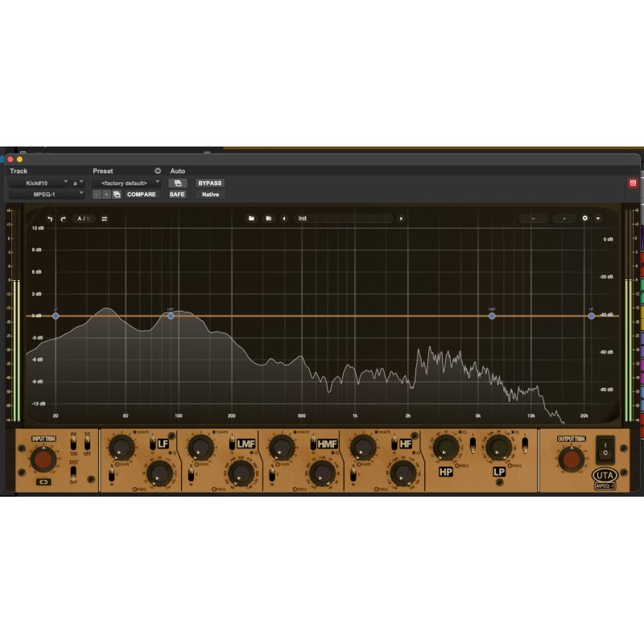
Task: Click the LF gain knob
Action: [x=121, y=448]
